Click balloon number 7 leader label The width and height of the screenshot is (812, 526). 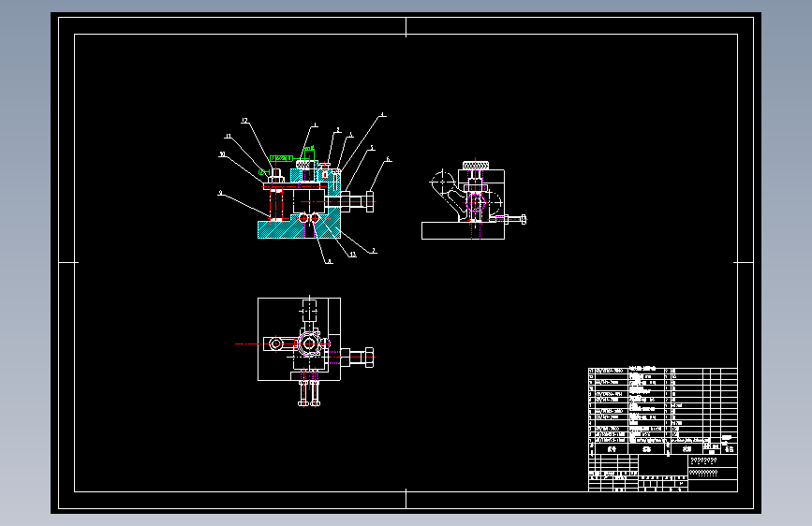(374, 251)
